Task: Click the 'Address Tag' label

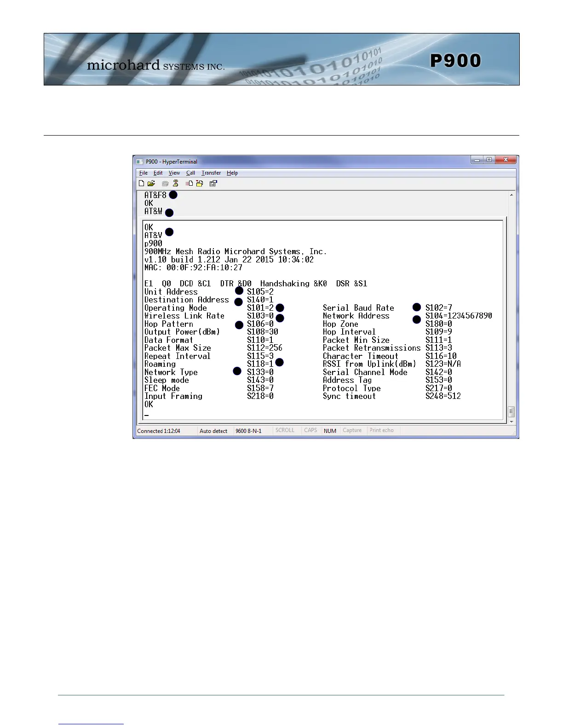Action: (347, 380)
